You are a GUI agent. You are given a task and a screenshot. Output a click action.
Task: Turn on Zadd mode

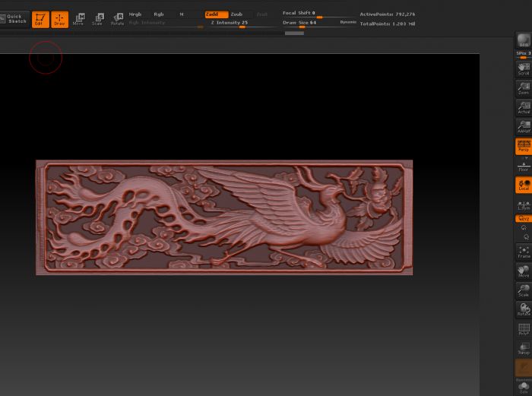click(217, 14)
